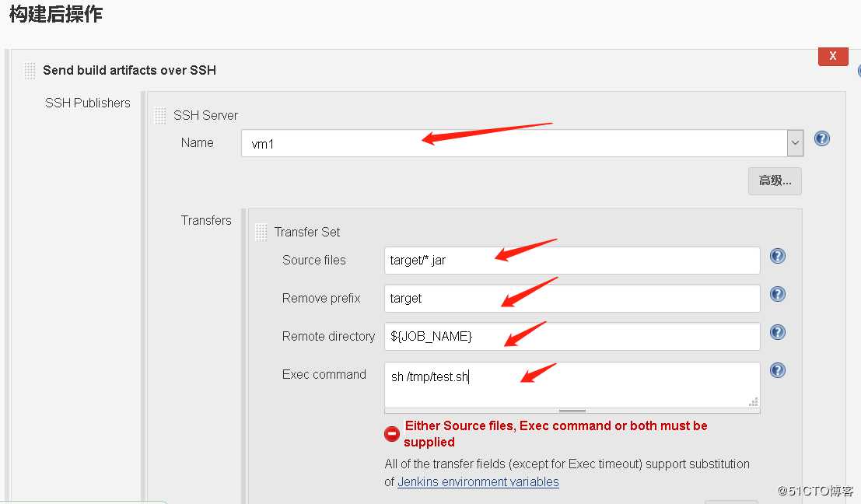Image resolution: width=861 pixels, height=504 pixels.
Task: Grab the Transfer Set drag handle
Action: point(261,233)
